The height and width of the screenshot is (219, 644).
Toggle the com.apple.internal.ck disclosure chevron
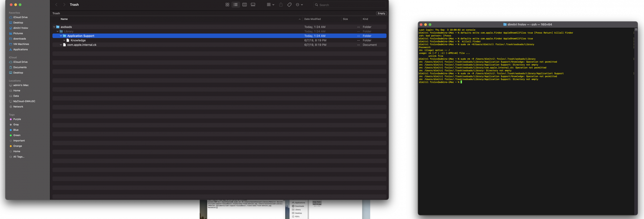[x=61, y=45]
